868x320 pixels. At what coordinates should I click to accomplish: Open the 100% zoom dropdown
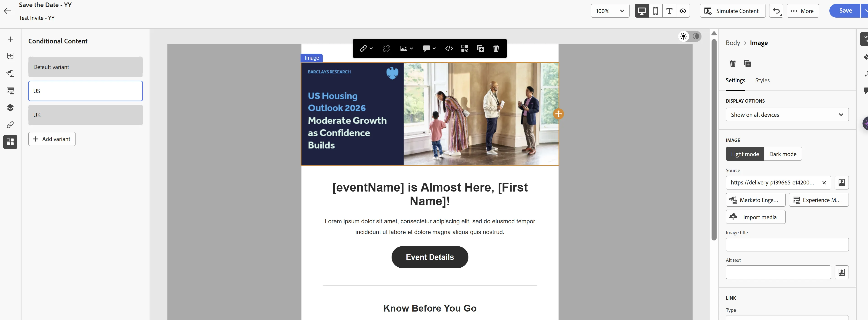point(610,11)
